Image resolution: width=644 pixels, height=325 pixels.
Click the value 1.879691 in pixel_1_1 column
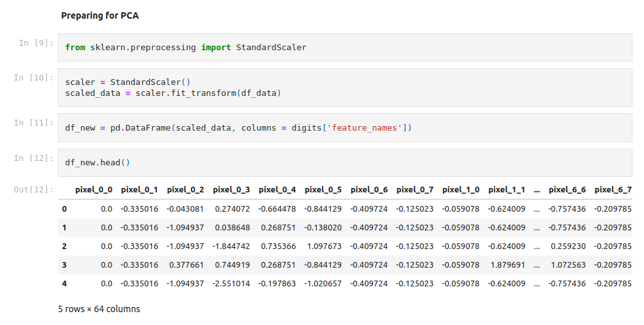point(506,265)
